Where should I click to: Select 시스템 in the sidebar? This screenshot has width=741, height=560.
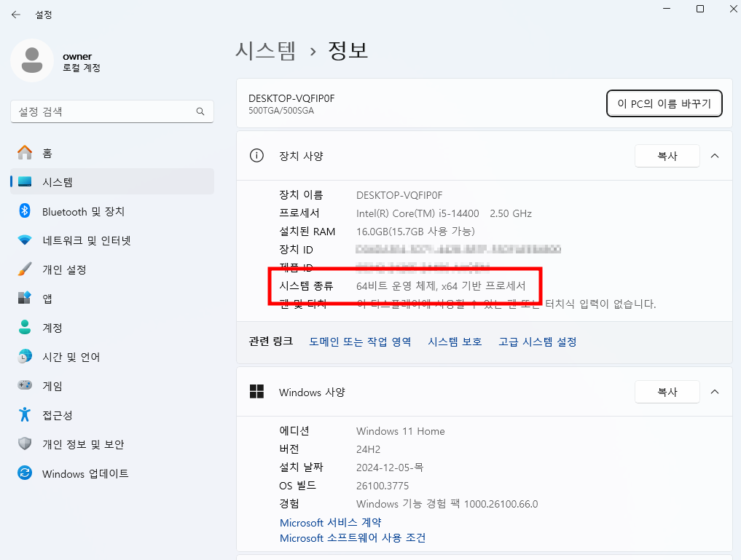[x=112, y=182]
